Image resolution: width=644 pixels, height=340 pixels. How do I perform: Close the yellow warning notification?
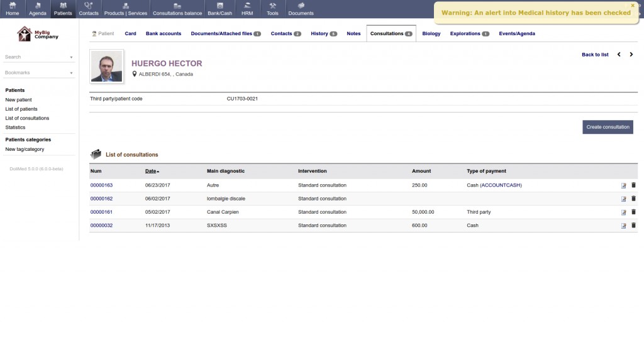(x=633, y=5)
